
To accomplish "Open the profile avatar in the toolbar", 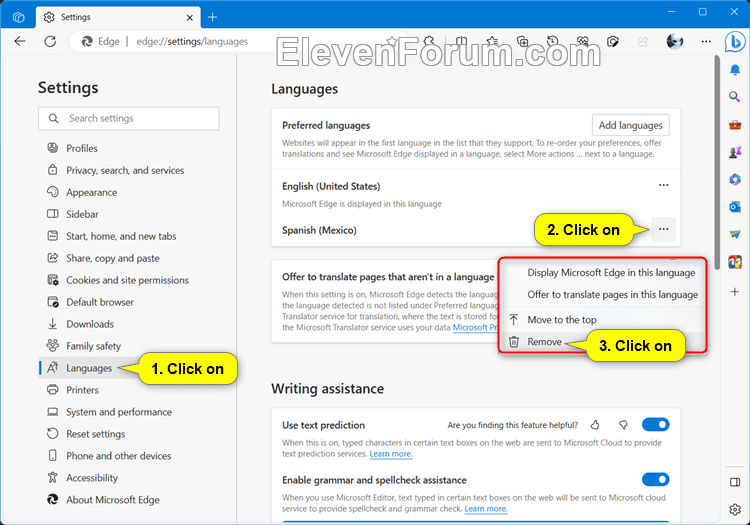I will coord(675,42).
